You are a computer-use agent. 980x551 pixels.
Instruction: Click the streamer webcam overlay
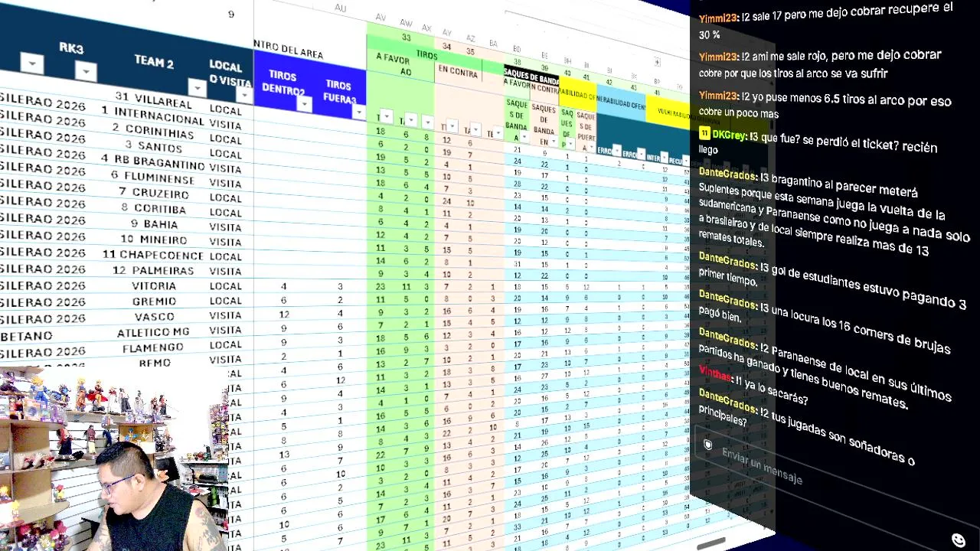[115, 459]
